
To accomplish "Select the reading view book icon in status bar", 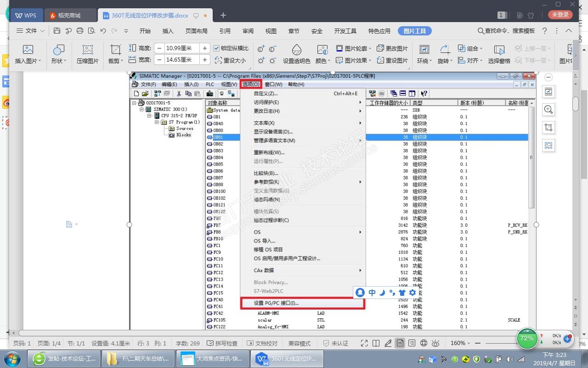I will [x=376, y=343].
